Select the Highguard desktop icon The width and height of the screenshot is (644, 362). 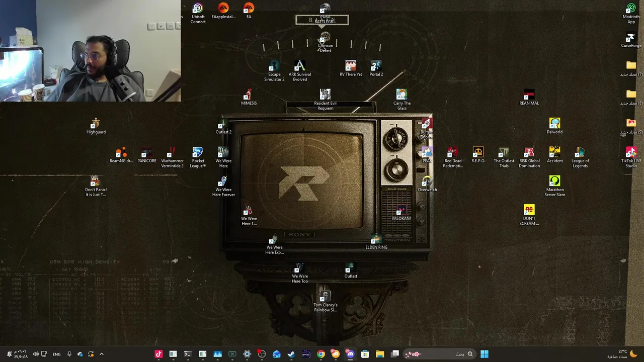click(96, 126)
